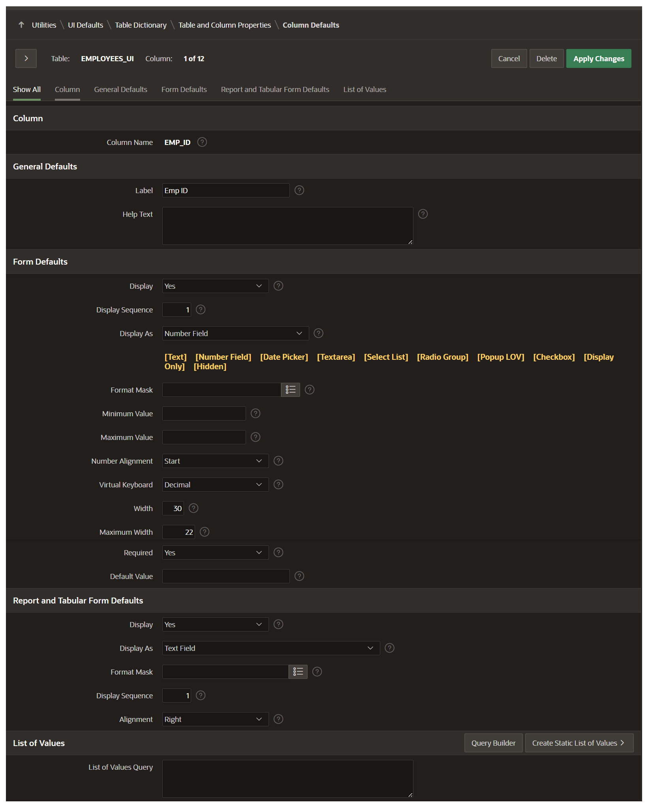Viewport: 650px width, 812px height.
Task: Open help for the EMP_ID column name
Action: (x=202, y=142)
